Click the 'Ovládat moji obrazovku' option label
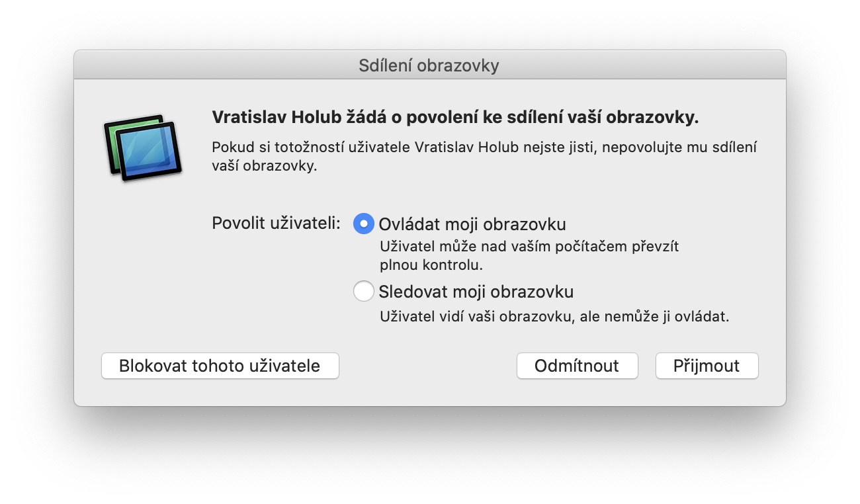The width and height of the screenshot is (860, 504). 472,224
